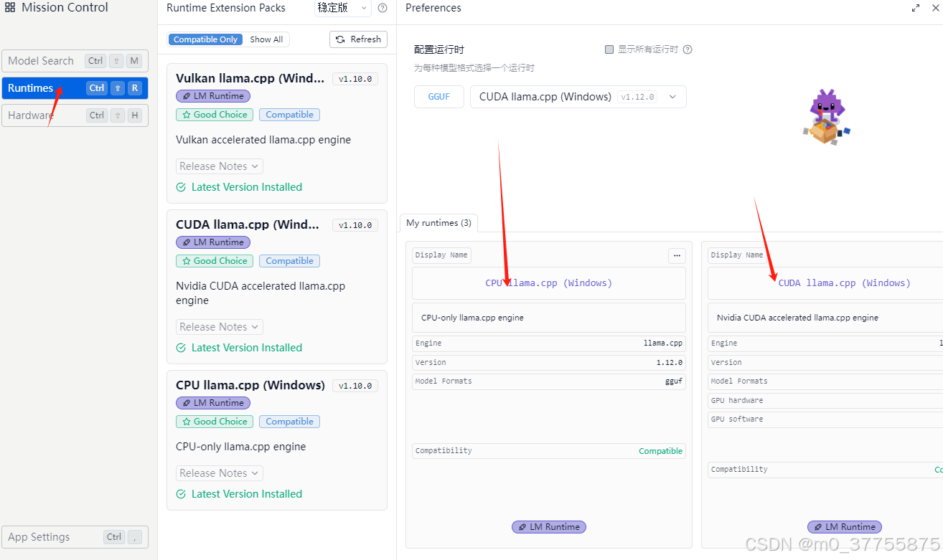
Task: Click Latest Version Installed under CPU pack
Action: (239, 494)
